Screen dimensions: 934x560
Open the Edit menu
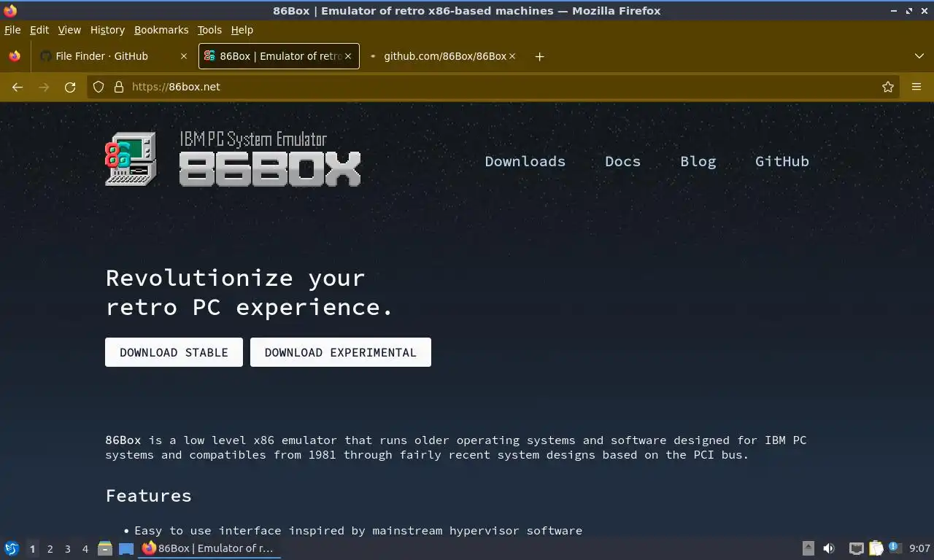pyautogui.click(x=39, y=30)
